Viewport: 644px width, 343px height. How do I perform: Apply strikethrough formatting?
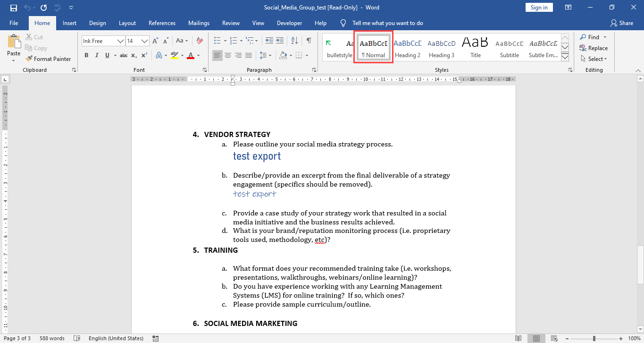124,55
